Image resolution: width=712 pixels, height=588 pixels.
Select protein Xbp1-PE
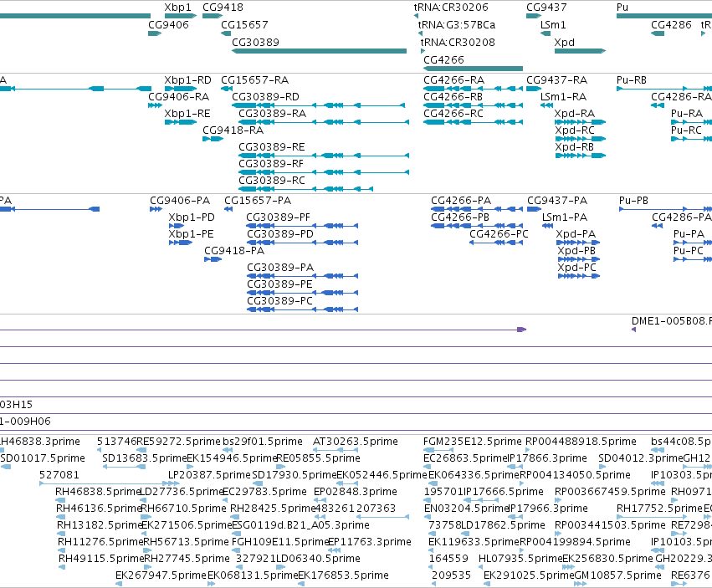[191, 234]
